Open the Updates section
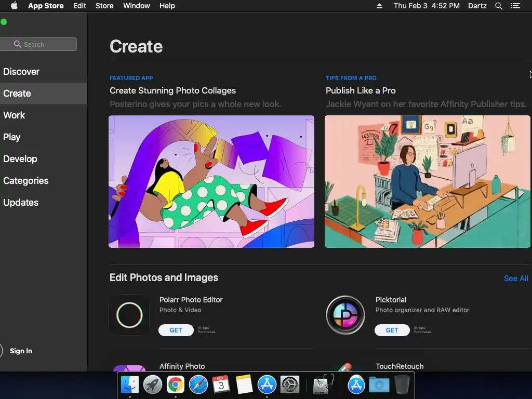The width and height of the screenshot is (532, 399). click(x=21, y=203)
